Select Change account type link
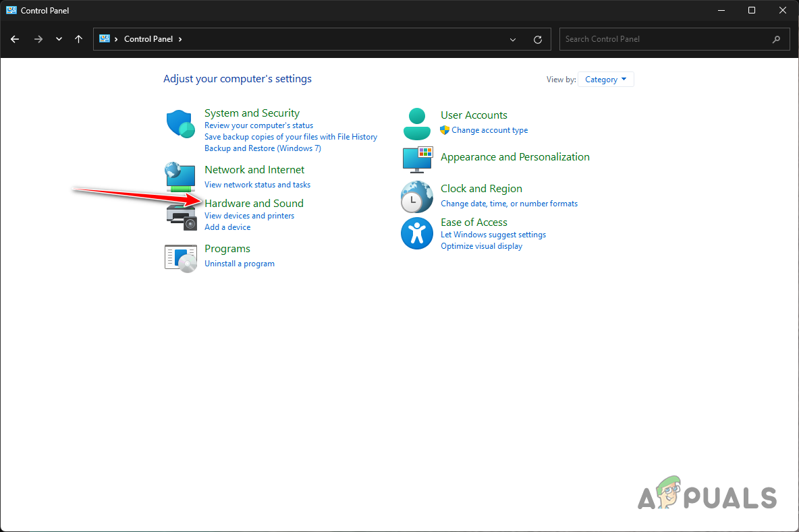Viewport: 799px width, 532px height. coord(489,130)
